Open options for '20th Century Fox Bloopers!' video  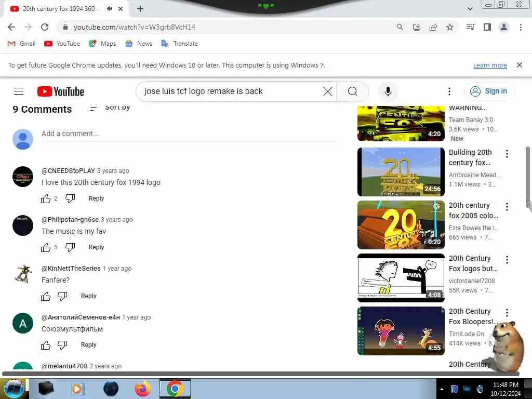(507, 312)
